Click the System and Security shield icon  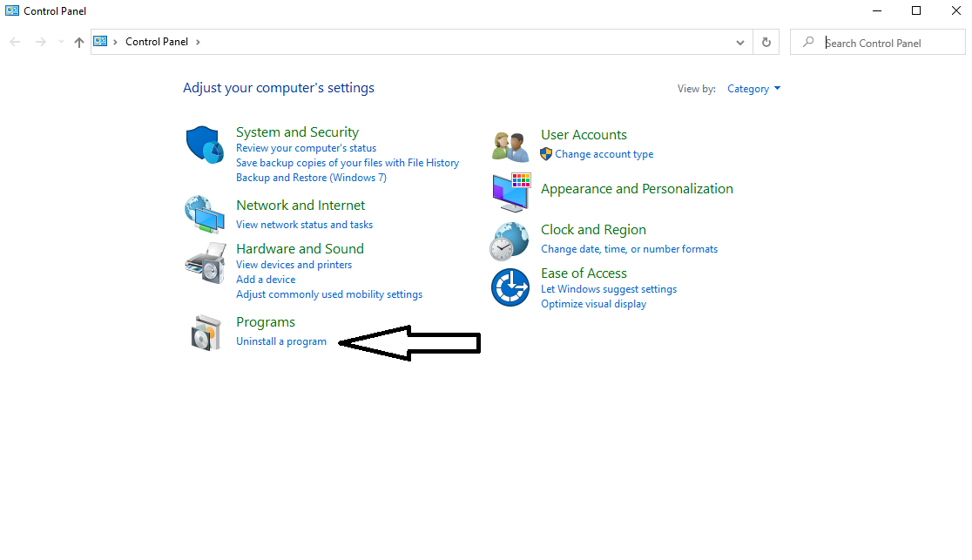click(205, 145)
